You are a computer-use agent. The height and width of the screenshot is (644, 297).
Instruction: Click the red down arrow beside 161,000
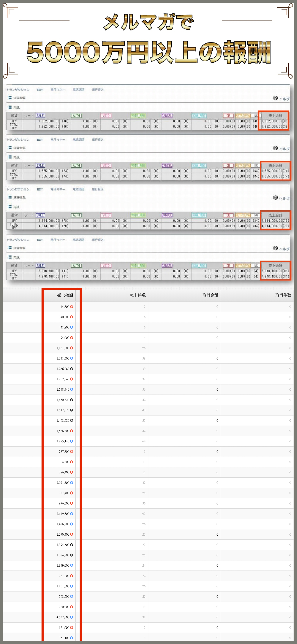(x=72, y=627)
